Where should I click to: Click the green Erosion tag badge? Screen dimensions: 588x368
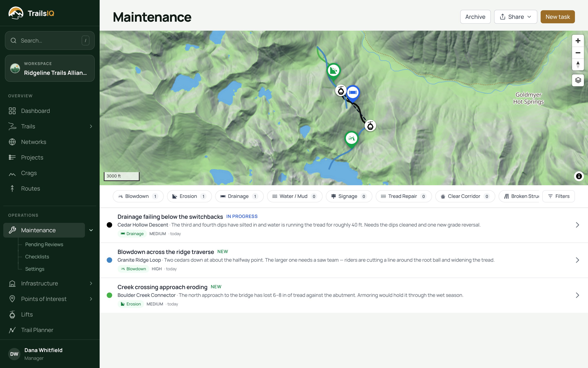coord(131,304)
